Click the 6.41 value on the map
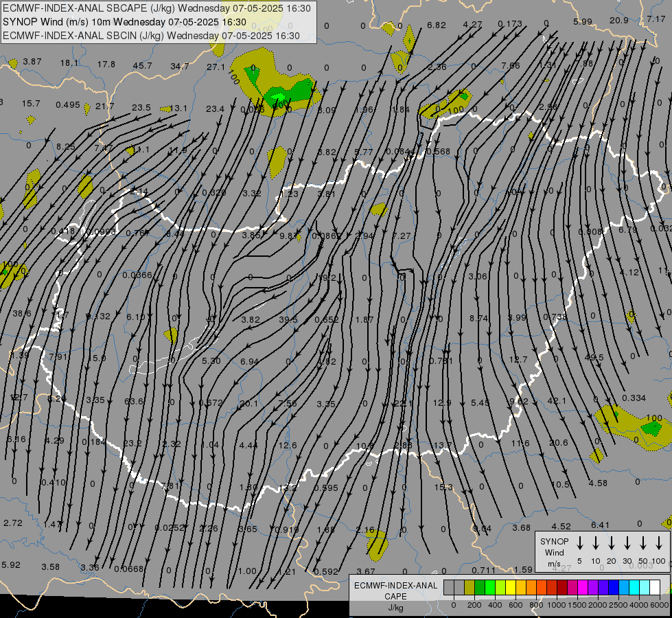672x618 pixels. point(600,525)
